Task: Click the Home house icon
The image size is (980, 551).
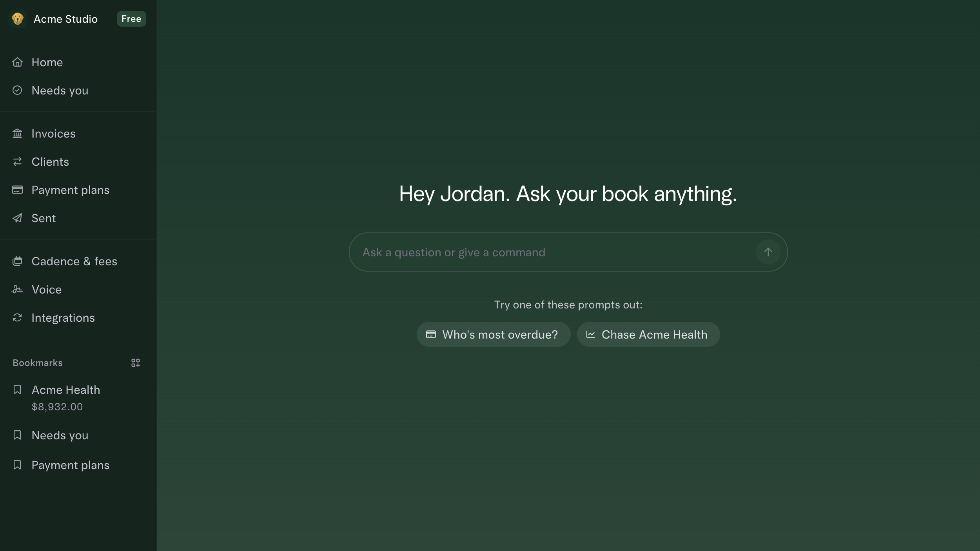Action: tap(17, 62)
